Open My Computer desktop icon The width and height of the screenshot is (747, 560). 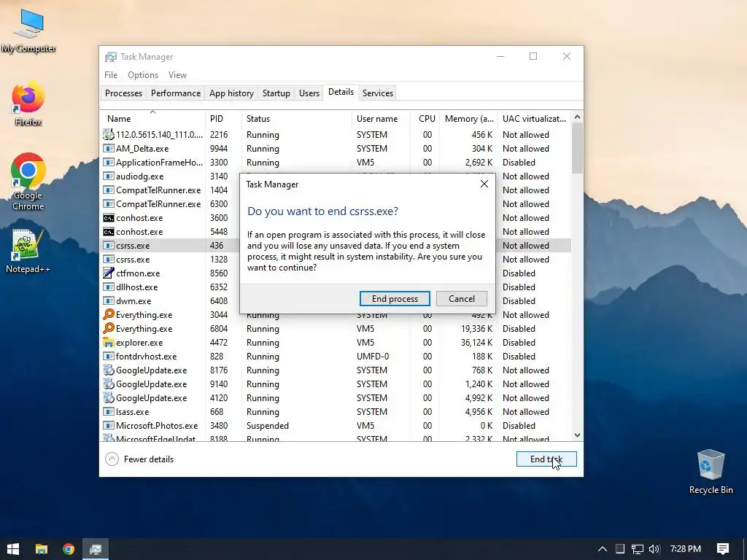click(28, 31)
